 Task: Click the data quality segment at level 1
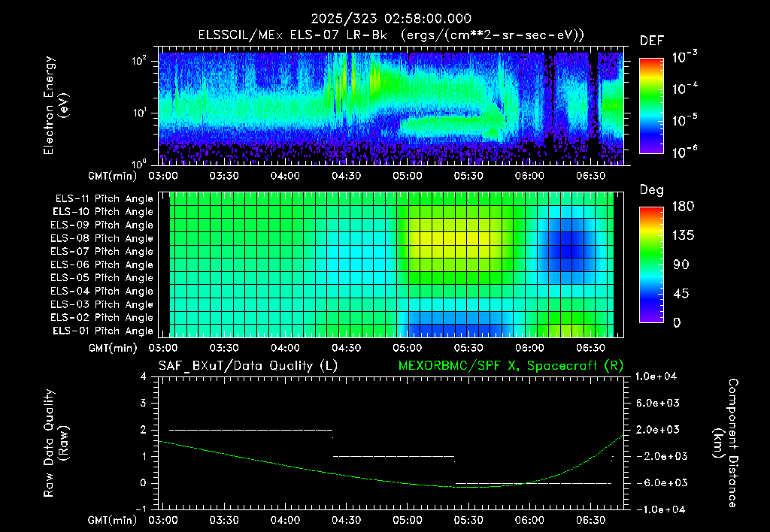394,456
